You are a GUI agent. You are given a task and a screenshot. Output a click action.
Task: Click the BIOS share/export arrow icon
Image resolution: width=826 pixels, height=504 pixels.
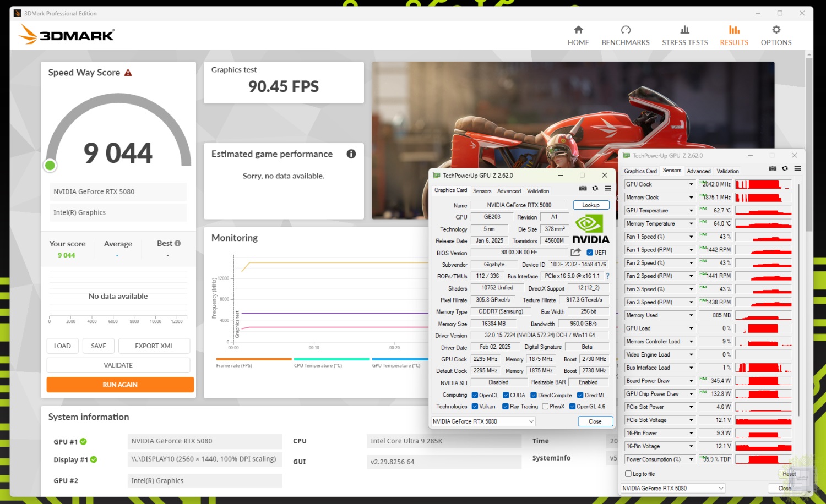click(575, 253)
